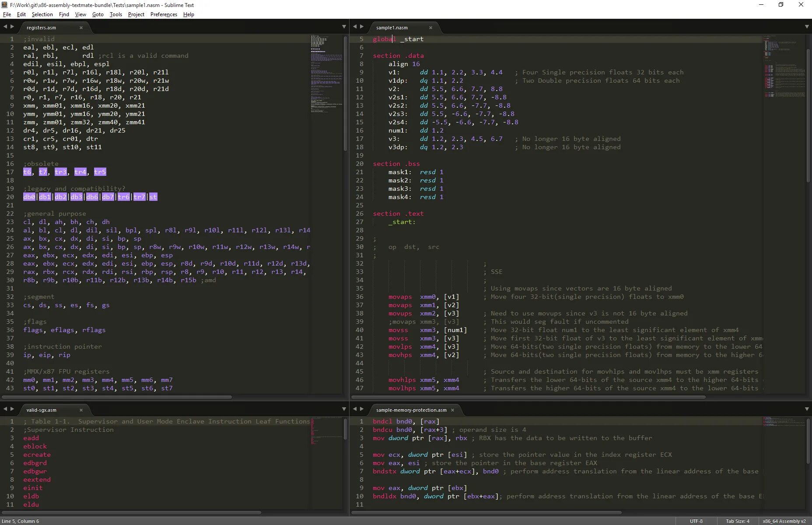The image size is (812, 525).
Task: Change syntax from x86_64 Assembly v2
Action: pyautogui.click(x=784, y=521)
